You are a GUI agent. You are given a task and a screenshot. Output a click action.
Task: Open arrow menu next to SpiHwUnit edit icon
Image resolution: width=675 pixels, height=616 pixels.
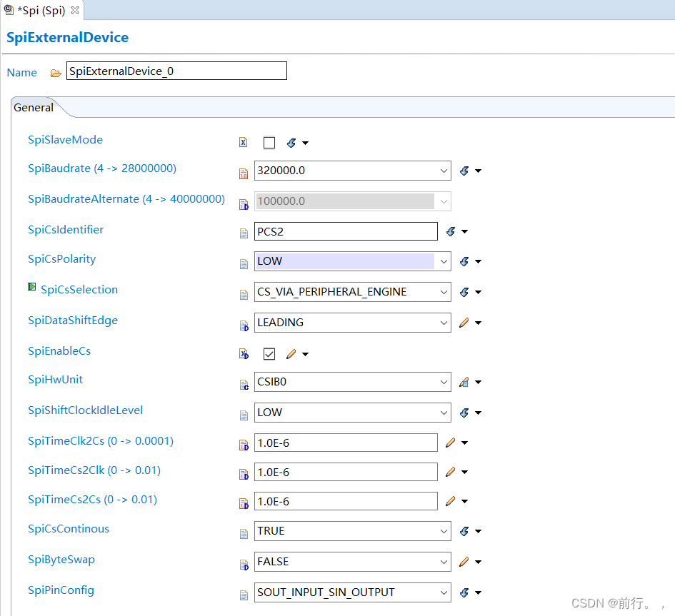(478, 382)
